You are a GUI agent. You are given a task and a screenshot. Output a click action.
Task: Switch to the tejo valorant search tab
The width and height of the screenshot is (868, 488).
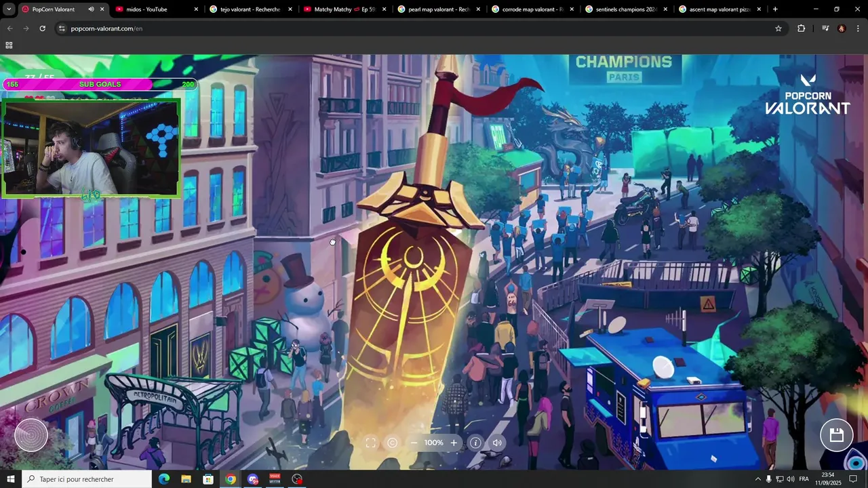tap(251, 9)
